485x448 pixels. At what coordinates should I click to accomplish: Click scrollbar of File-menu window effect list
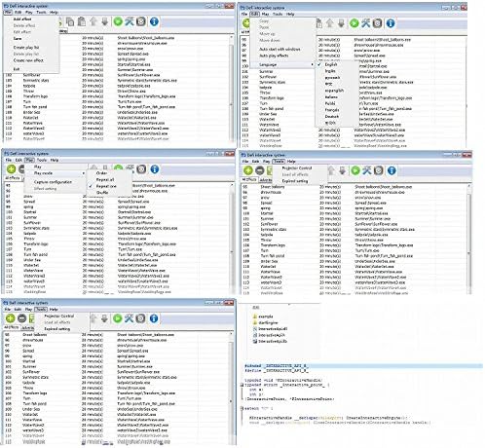pos(231,88)
